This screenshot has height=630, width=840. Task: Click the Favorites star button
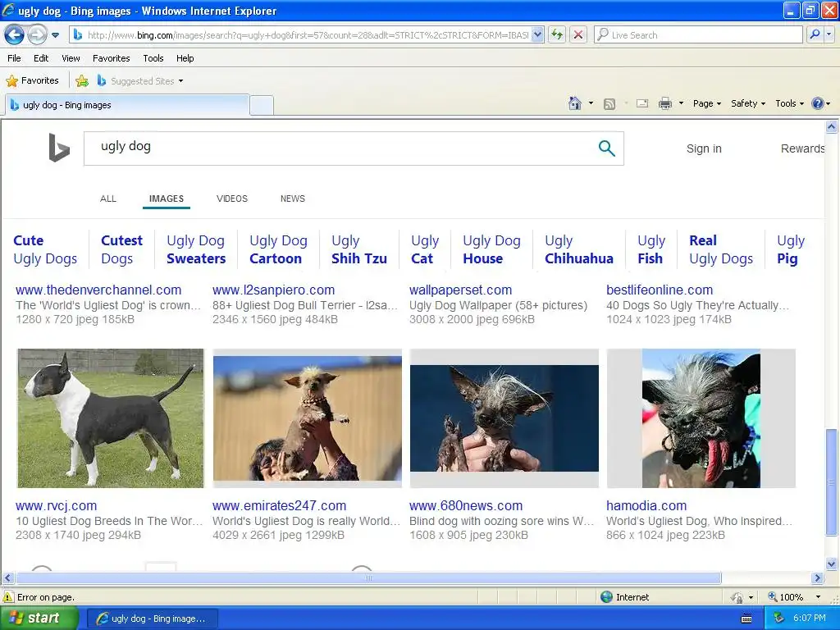point(32,81)
